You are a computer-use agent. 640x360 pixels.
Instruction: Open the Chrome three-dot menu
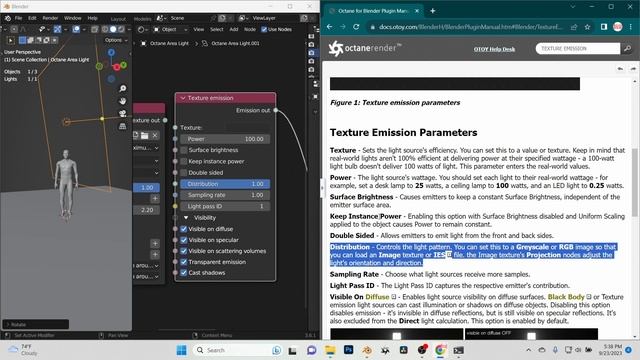tap(631, 27)
